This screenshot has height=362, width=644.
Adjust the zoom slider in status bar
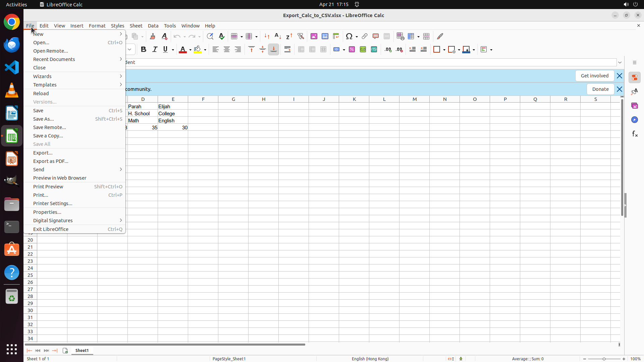[604, 359]
